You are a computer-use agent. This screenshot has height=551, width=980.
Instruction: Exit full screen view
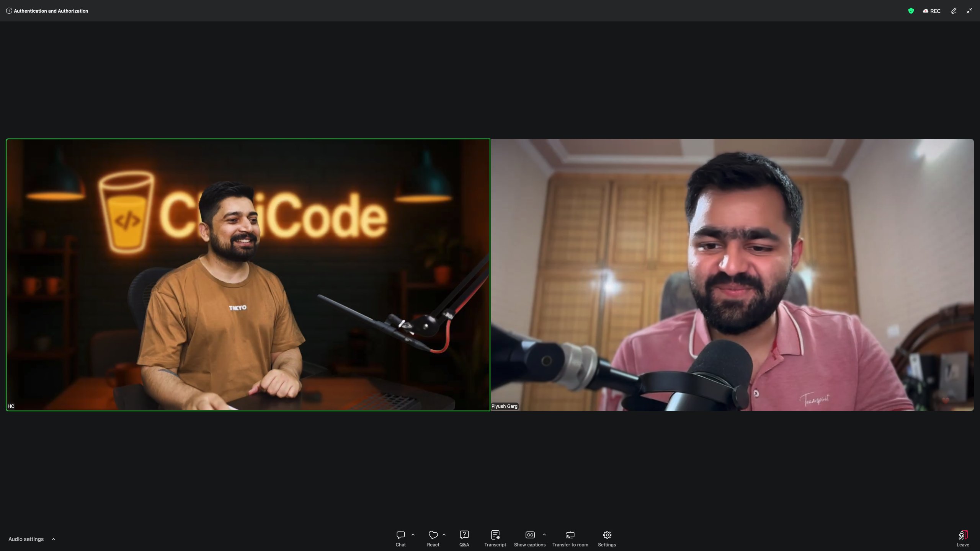[969, 11]
